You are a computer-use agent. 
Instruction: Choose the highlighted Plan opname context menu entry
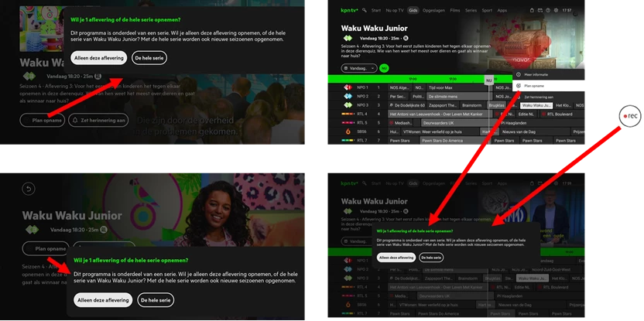[x=548, y=86]
